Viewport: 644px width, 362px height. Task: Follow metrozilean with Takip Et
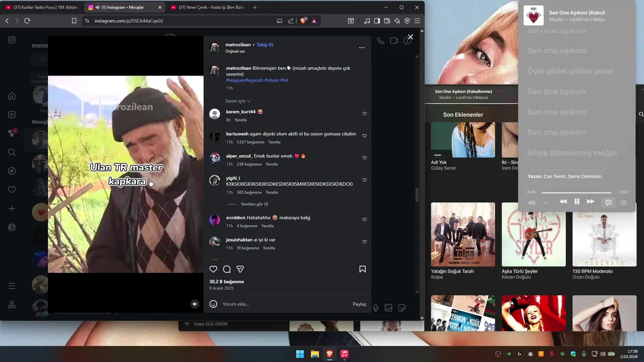click(x=265, y=45)
